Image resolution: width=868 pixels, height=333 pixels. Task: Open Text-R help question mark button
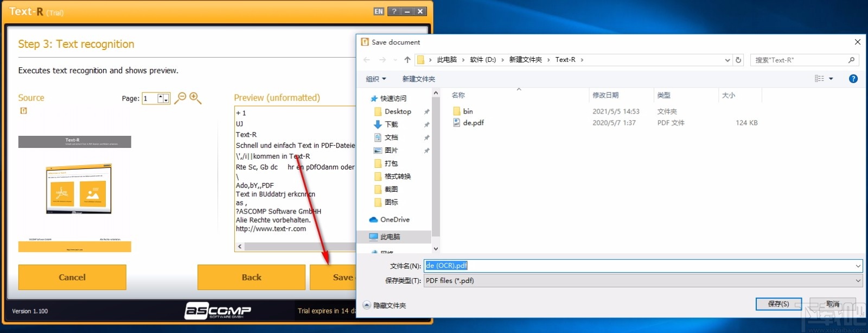(x=394, y=11)
